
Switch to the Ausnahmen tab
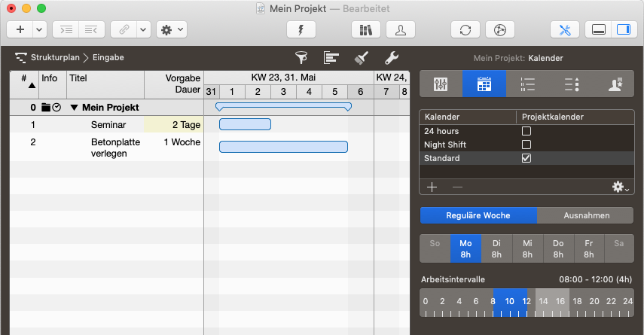(x=586, y=215)
